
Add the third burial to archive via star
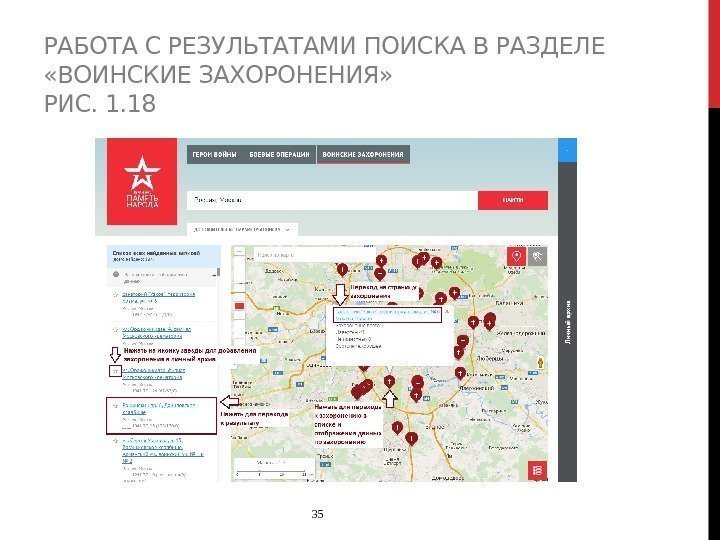pyautogui.click(x=116, y=371)
